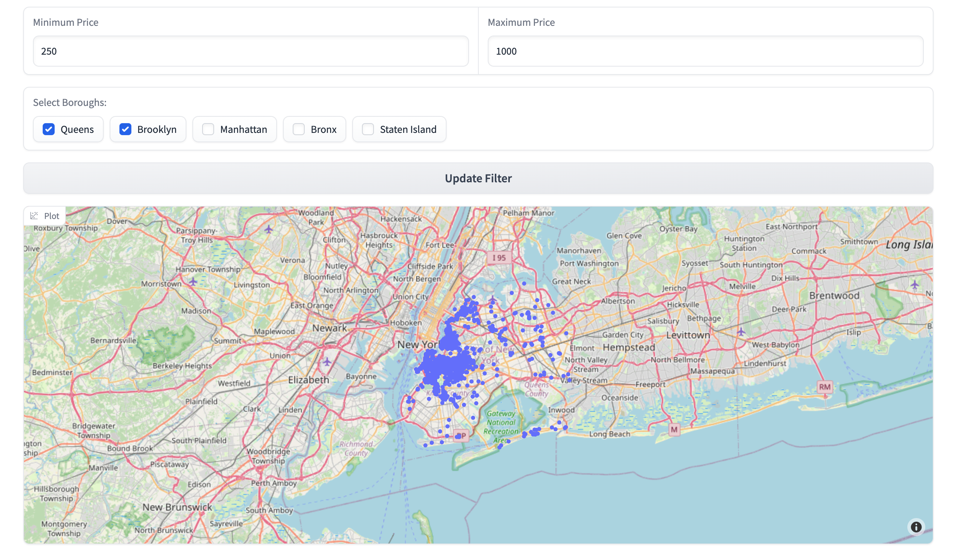953x560 pixels.
Task: Click the M route marker near Long Beach
Action: click(x=674, y=430)
